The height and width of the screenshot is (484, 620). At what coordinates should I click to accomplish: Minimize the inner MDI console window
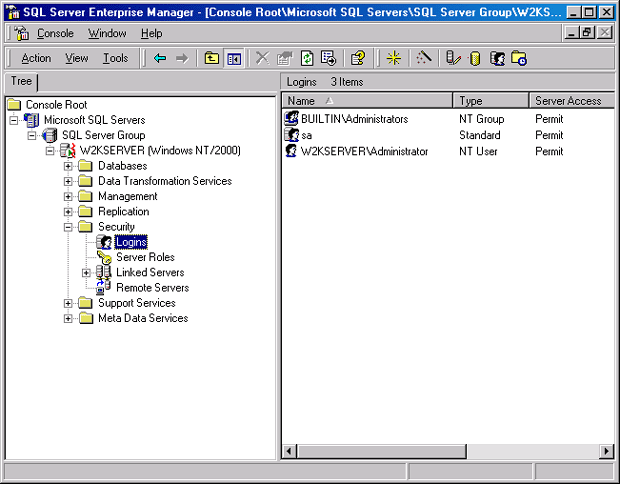(571, 32)
